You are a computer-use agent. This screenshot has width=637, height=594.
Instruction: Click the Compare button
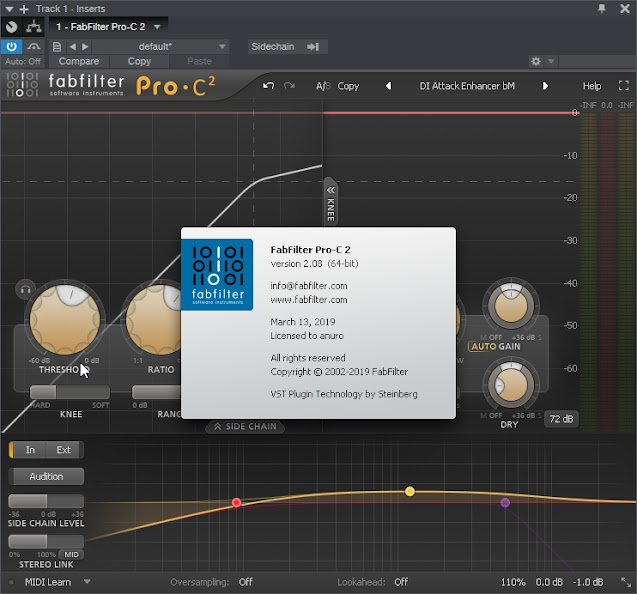[79, 61]
